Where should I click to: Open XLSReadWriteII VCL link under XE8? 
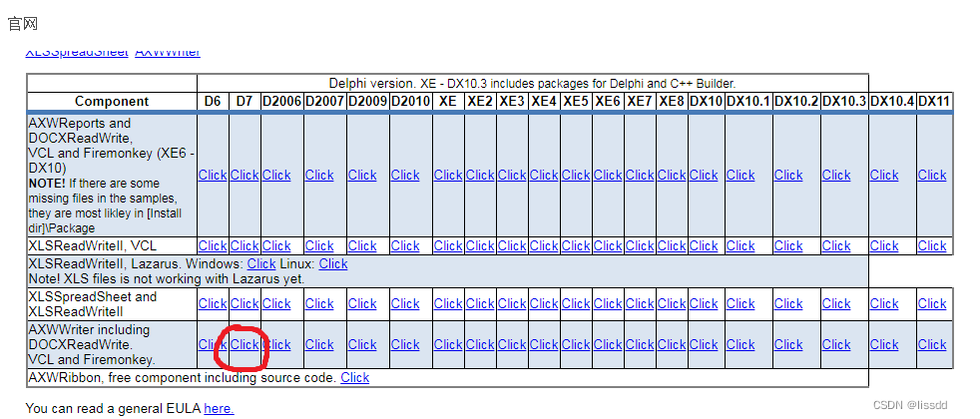(672, 246)
